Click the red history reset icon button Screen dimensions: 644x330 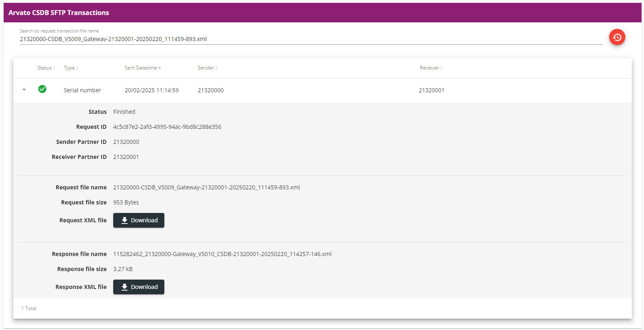pyautogui.click(x=617, y=37)
